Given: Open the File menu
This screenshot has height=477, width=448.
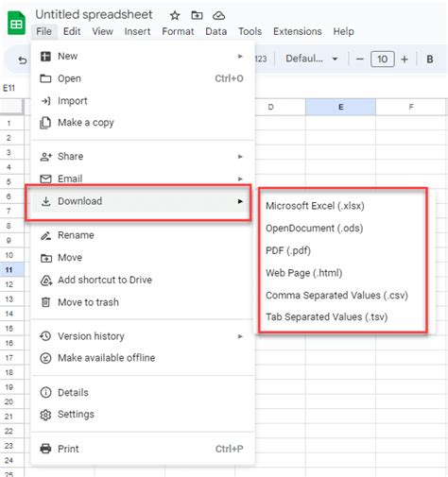Looking at the screenshot, I should pos(43,31).
